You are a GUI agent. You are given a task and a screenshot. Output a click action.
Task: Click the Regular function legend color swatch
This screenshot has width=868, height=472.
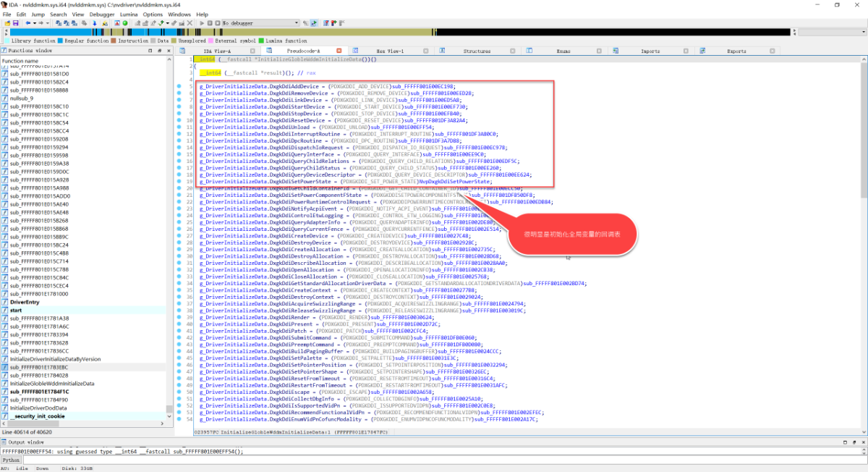[x=60, y=41]
